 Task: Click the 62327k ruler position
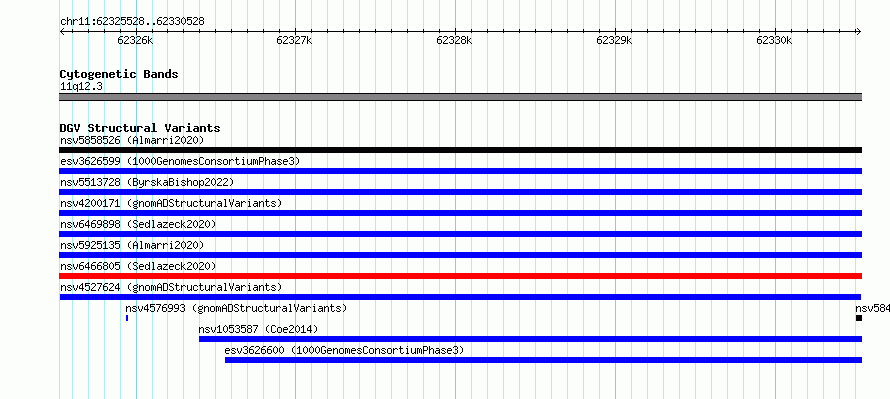click(x=295, y=40)
